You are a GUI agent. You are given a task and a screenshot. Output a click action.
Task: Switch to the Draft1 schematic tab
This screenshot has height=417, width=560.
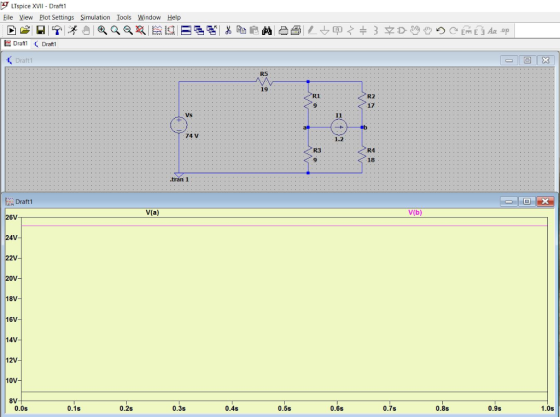[x=45, y=44]
